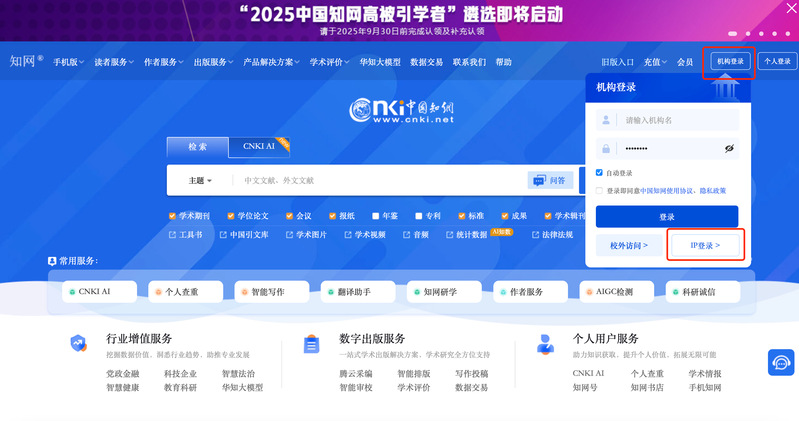Screen dimensions: 799x421
Task: Toggle the 标准 checkbox
Action: 461,216
